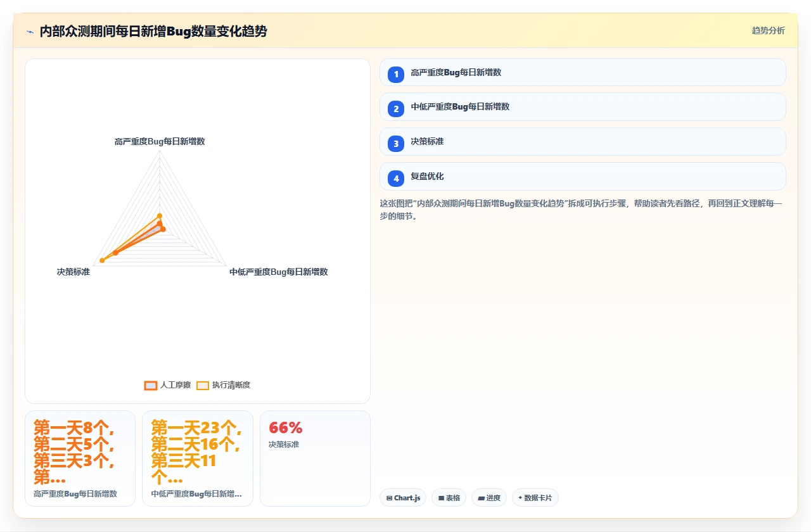811x532 pixels.
Task: Toggle the 执行清晰度 legend swatch
Action: pyautogui.click(x=203, y=385)
